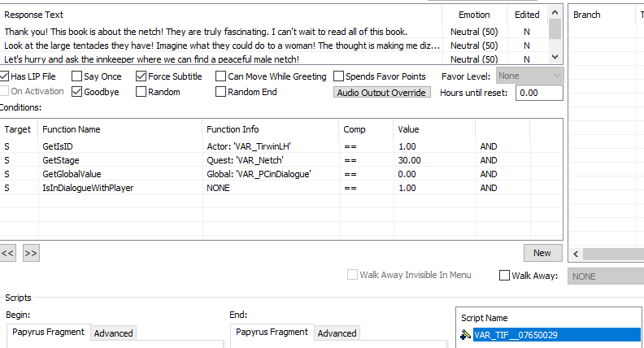Click the Target column header
The width and height of the screenshot is (644, 348).
(x=20, y=129)
